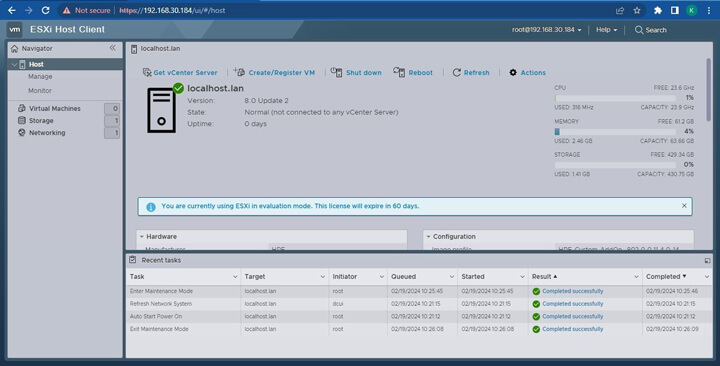This screenshot has height=366, width=720.
Task: Click the share page icon in address bar
Action: pyautogui.click(x=620, y=10)
